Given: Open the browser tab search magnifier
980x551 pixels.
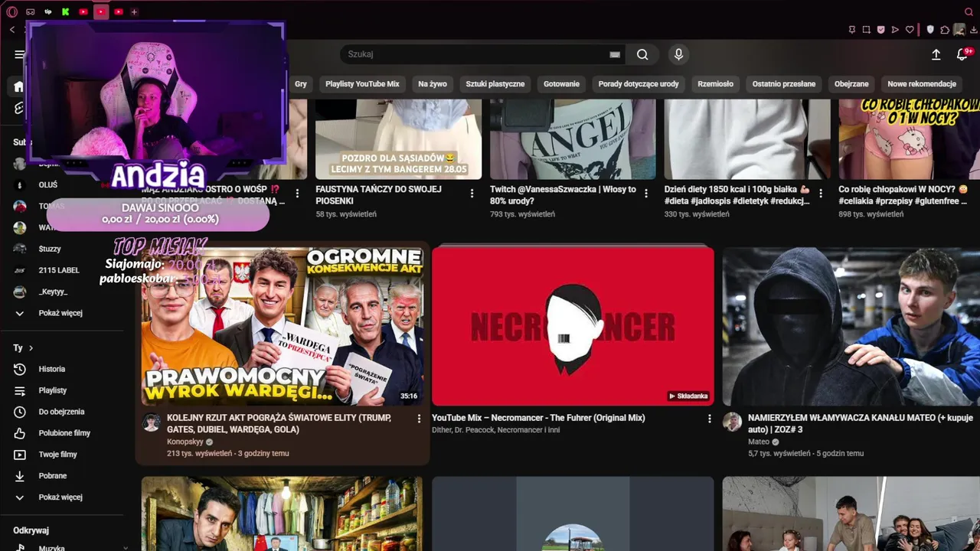Looking at the screenshot, I should tap(969, 11).
